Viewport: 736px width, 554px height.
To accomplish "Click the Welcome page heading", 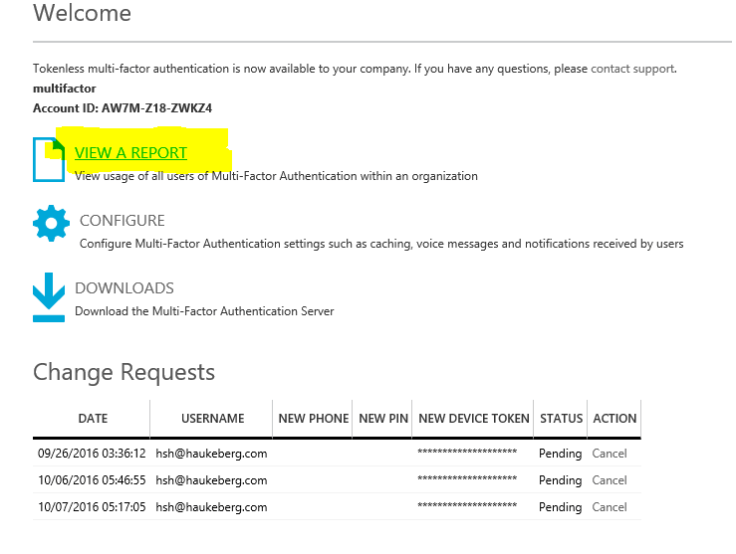I will [x=82, y=13].
